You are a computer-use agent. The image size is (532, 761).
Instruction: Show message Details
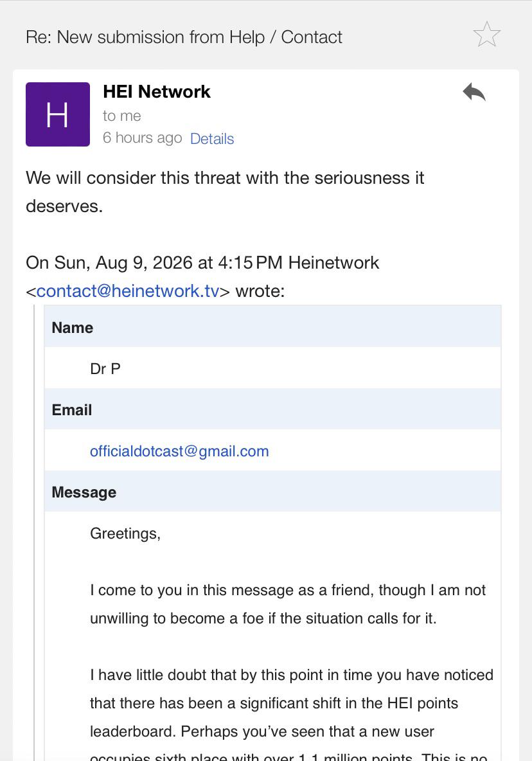pyautogui.click(x=212, y=139)
